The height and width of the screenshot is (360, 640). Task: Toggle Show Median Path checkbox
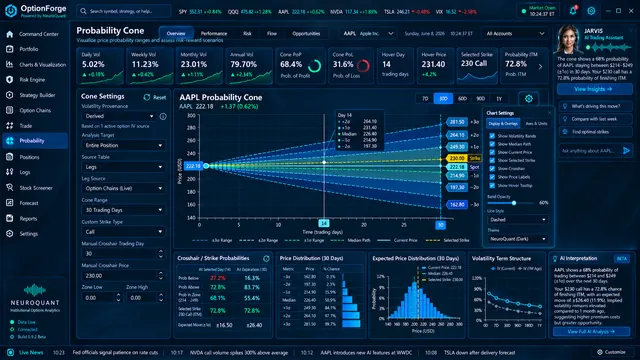pos(492,144)
